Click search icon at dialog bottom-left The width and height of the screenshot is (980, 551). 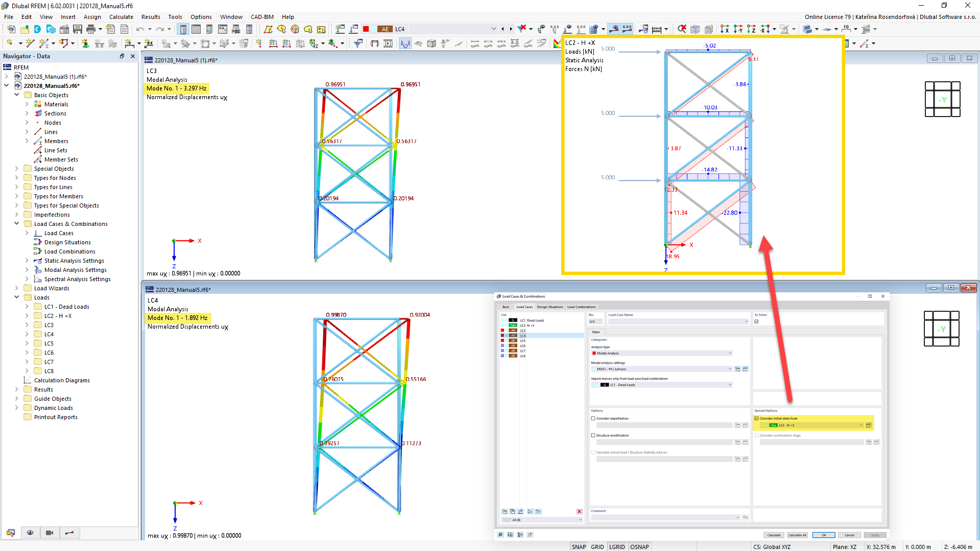pyautogui.click(x=500, y=535)
